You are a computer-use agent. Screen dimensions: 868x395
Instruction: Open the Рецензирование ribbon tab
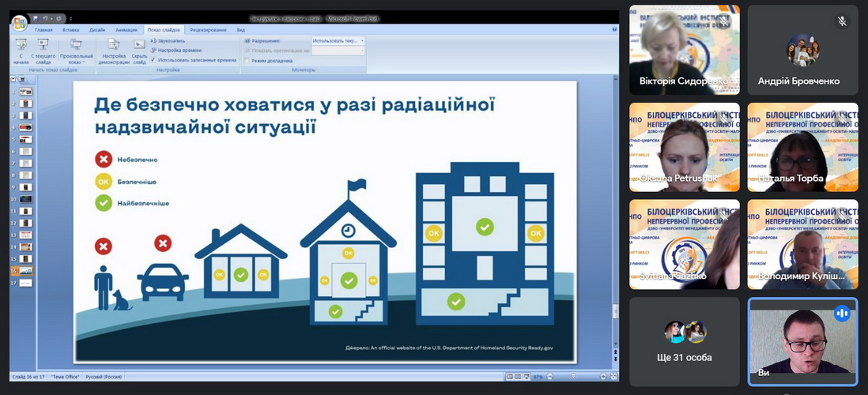coord(208,30)
